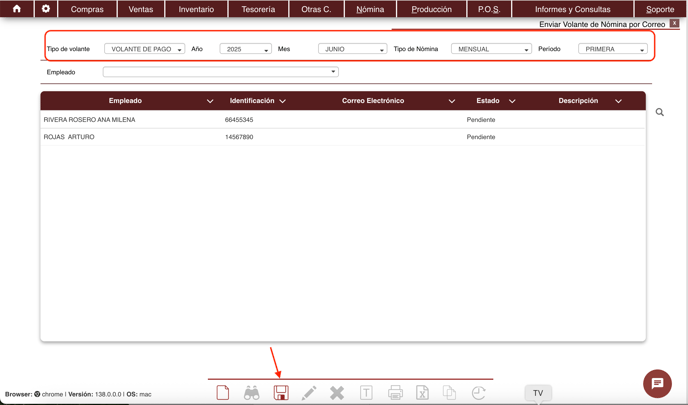
Task: Click the magnifier icon beside the table
Action: [x=659, y=112]
